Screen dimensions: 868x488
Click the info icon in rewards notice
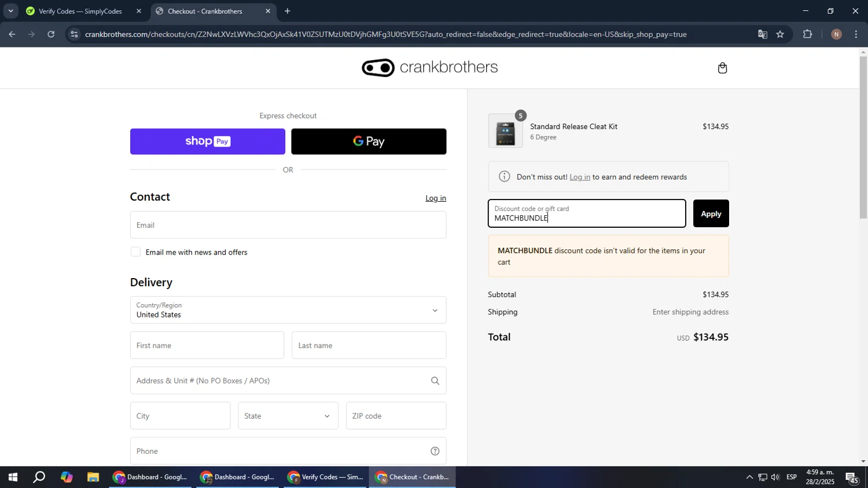point(505,176)
